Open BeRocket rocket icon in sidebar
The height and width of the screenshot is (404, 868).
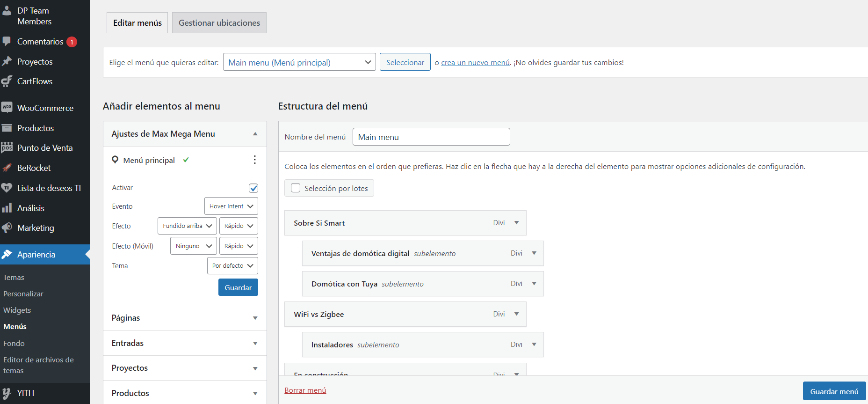(7, 168)
